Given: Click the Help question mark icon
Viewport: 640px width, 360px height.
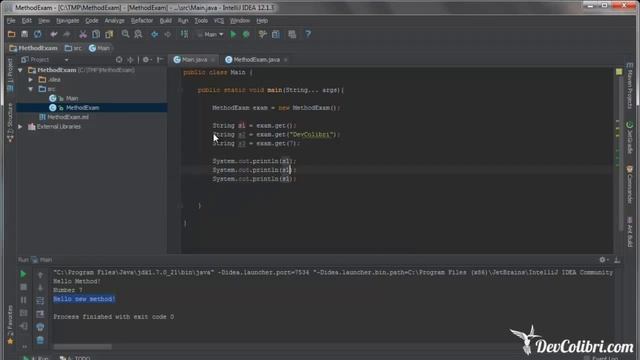Looking at the screenshot, I should point(308,34).
